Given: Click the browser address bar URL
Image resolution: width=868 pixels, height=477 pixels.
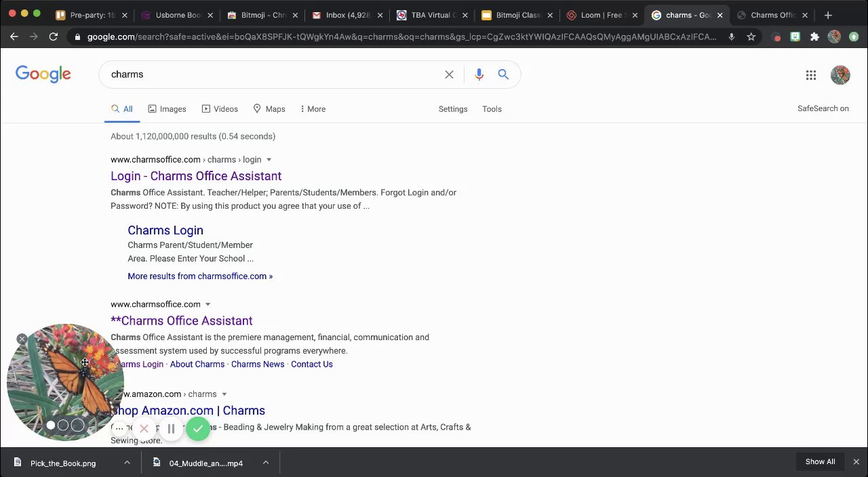Looking at the screenshot, I should click(x=401, y=37).
